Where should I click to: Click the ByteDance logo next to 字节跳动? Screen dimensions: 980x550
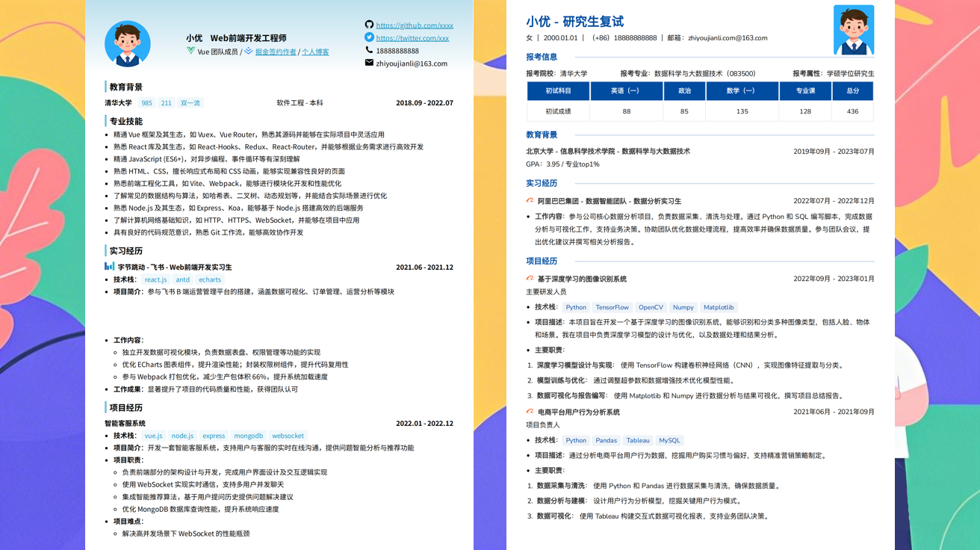point(110,266)
